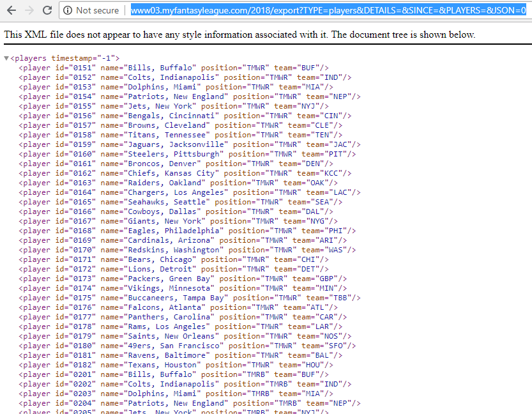This screenshot has height=414, width=532.
Task: Select the Raiders, Oakland row
Action: click(178, 183)
